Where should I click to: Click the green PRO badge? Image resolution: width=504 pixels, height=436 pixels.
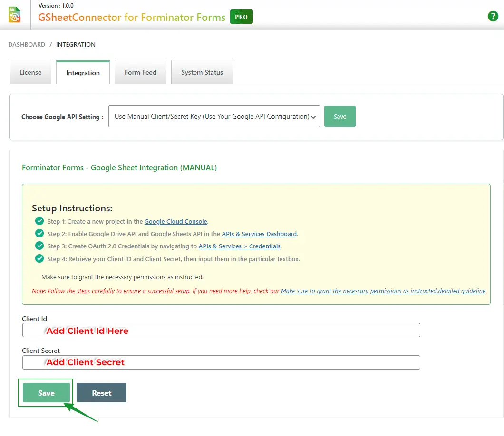coord(242,17)
